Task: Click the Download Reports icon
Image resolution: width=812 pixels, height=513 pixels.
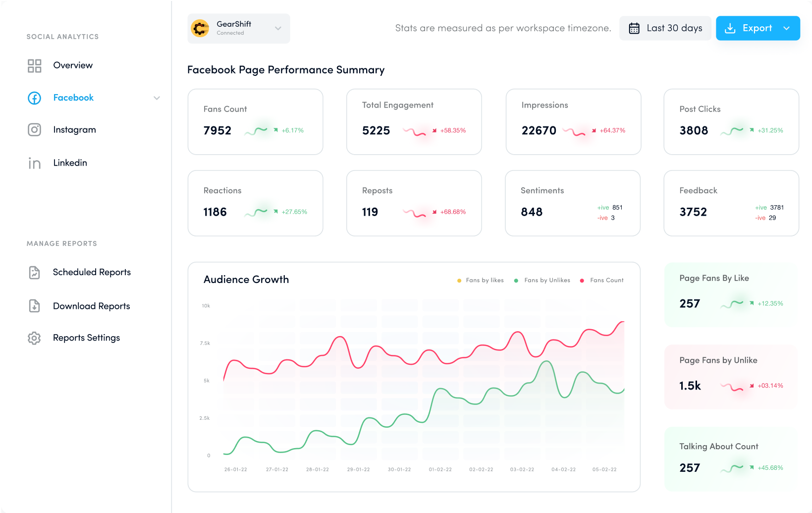Action: tap(34, 306)
